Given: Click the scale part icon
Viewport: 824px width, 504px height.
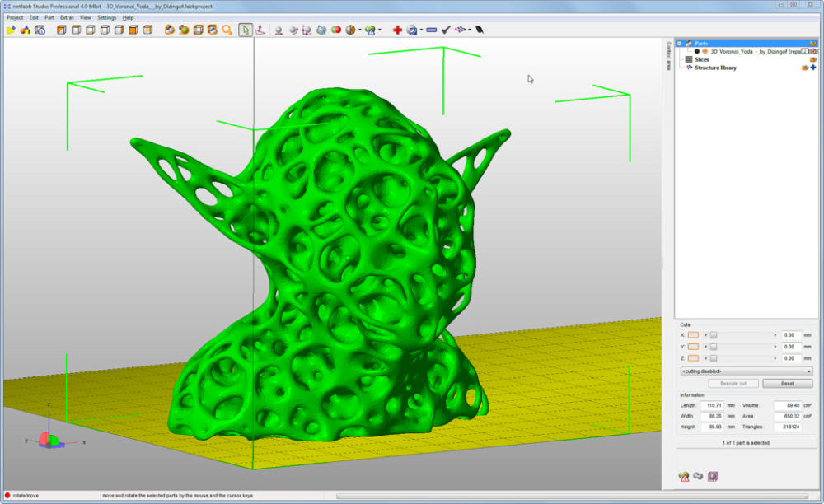Looking at the screenshot, I should [x=307, y=30].
